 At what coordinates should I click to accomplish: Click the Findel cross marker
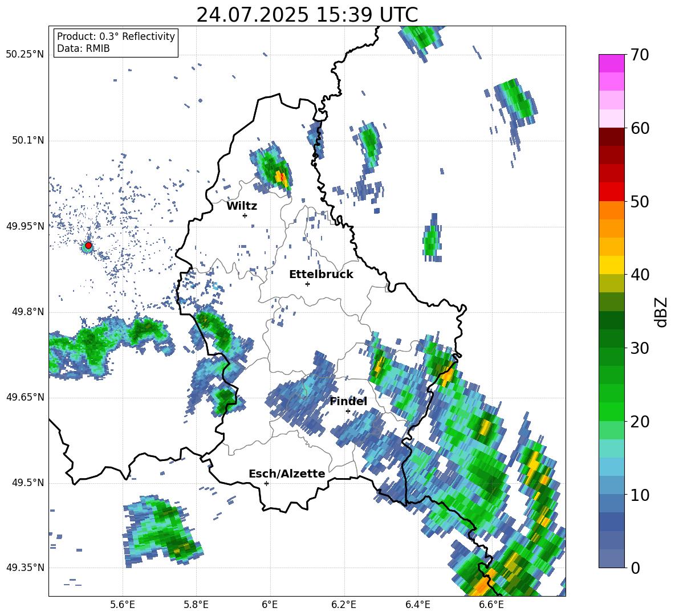coord(348,411)
